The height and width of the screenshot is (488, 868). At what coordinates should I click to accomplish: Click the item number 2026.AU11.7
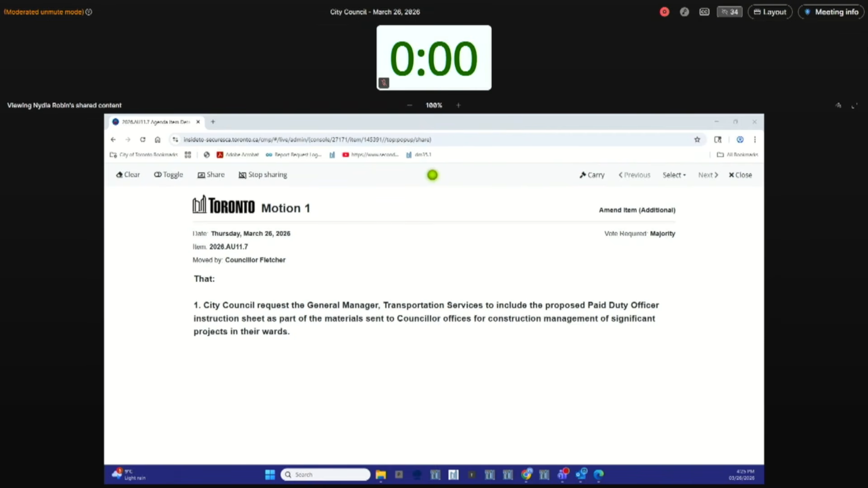tap(228, 247)
